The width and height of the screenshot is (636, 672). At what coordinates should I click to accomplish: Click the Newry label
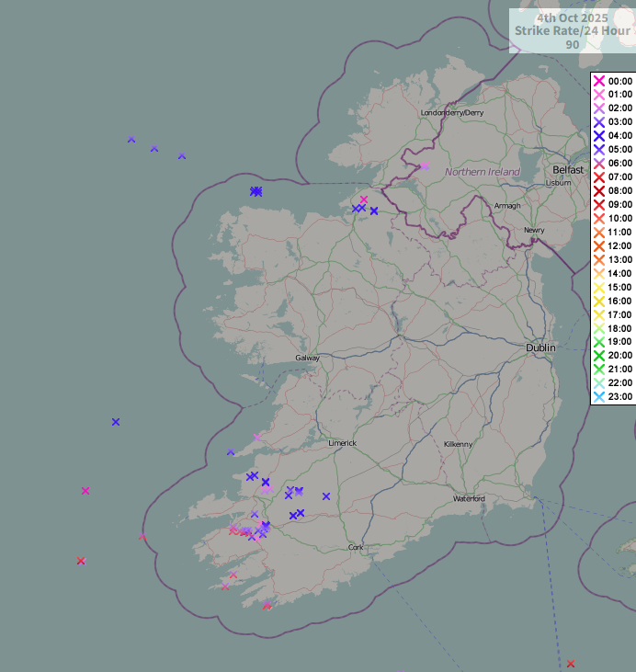click(534, 230)
